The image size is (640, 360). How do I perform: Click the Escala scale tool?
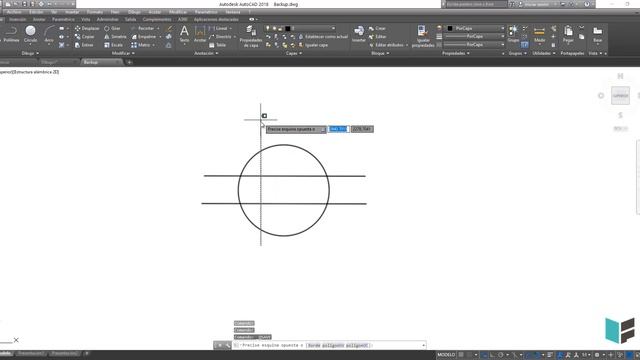tap(113, 45)
